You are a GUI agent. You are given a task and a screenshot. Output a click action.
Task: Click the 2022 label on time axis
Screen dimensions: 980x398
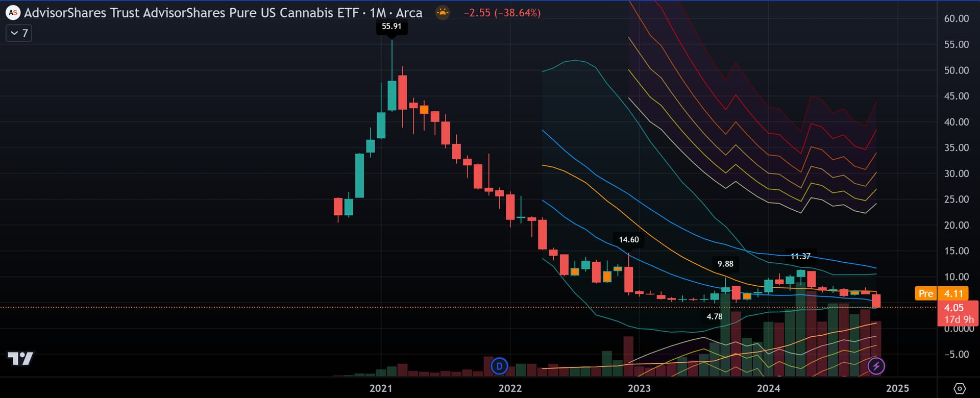(x=510, y=388)
